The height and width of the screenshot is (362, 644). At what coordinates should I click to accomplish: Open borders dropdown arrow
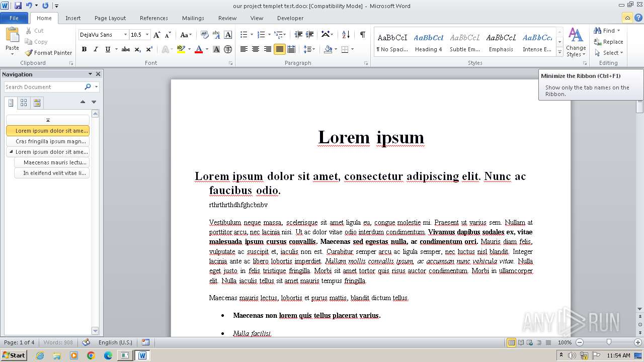coord(352,49)
